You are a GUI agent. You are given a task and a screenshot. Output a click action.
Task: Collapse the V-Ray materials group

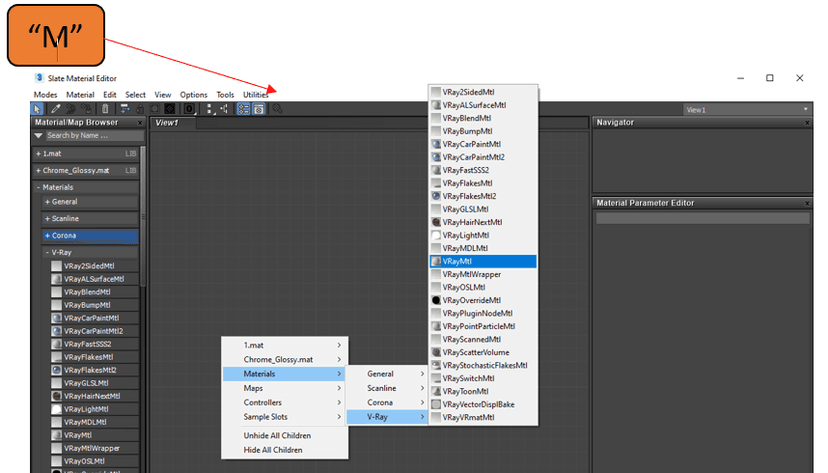pyautogui.click(x=48, y=252)
